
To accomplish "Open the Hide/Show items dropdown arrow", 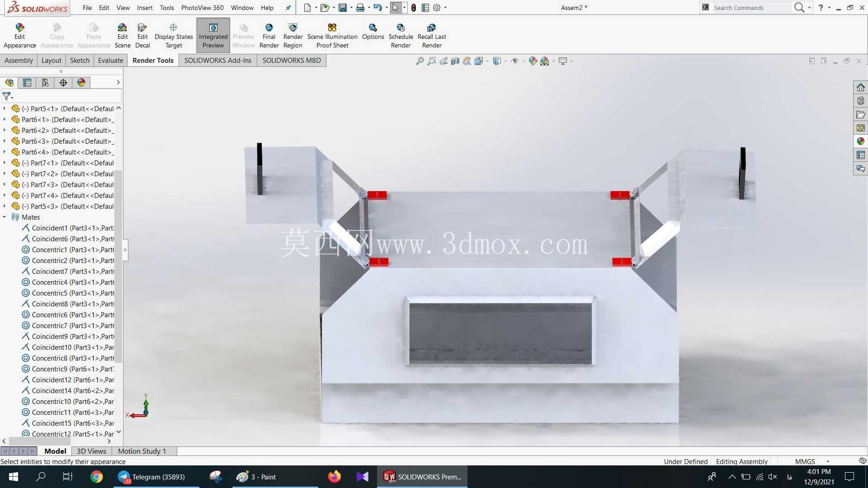I will click(524, 61).
